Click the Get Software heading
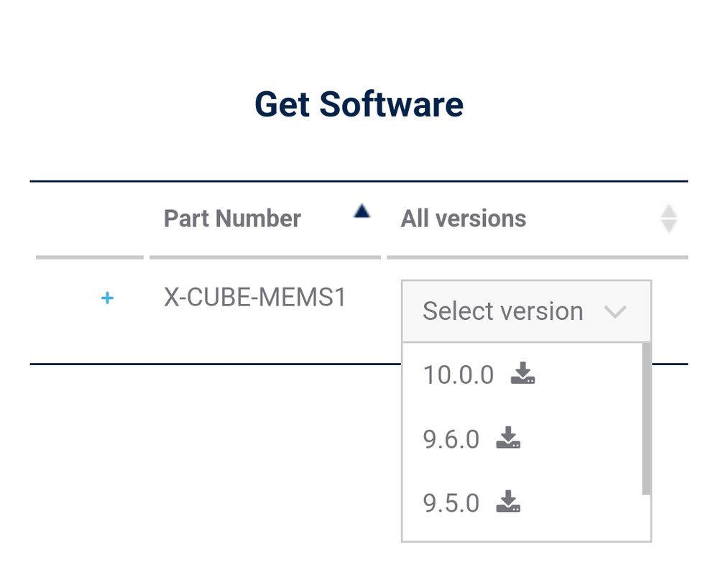Screen dimensions: 718x588 [x=359, y=104]
